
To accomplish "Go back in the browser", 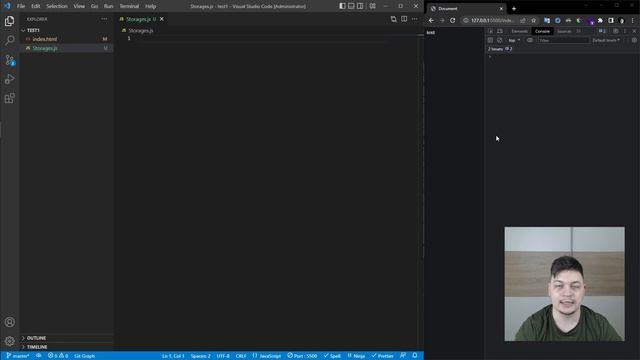I will [x=431, y=20].
